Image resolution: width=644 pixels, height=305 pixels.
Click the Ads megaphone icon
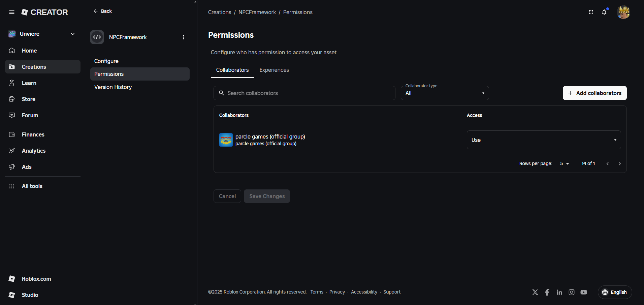click(12, 167)
